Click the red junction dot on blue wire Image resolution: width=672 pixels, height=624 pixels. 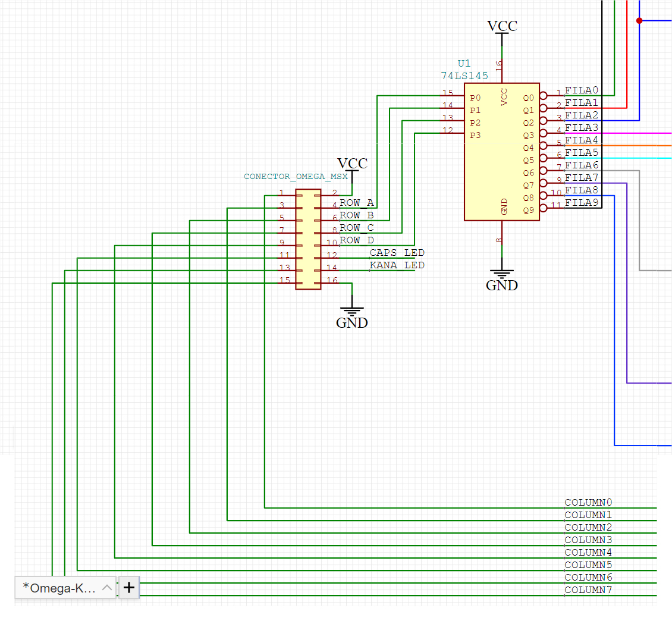pos(639,21)
